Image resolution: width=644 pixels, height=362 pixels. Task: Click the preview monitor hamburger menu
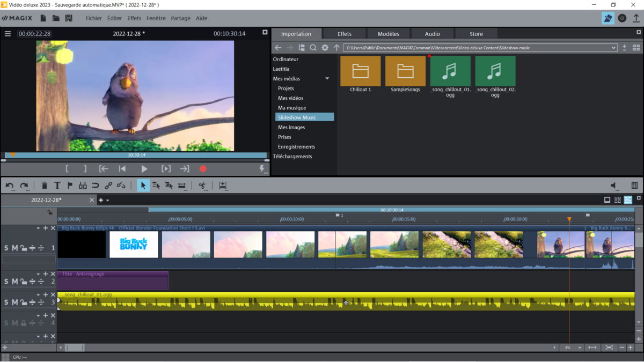[8, 34]
